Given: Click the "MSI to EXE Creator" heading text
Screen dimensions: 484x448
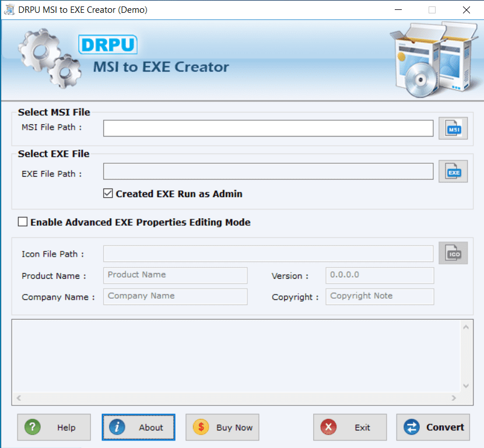Looking at the screenshot, I should click(x=161, y=67).
